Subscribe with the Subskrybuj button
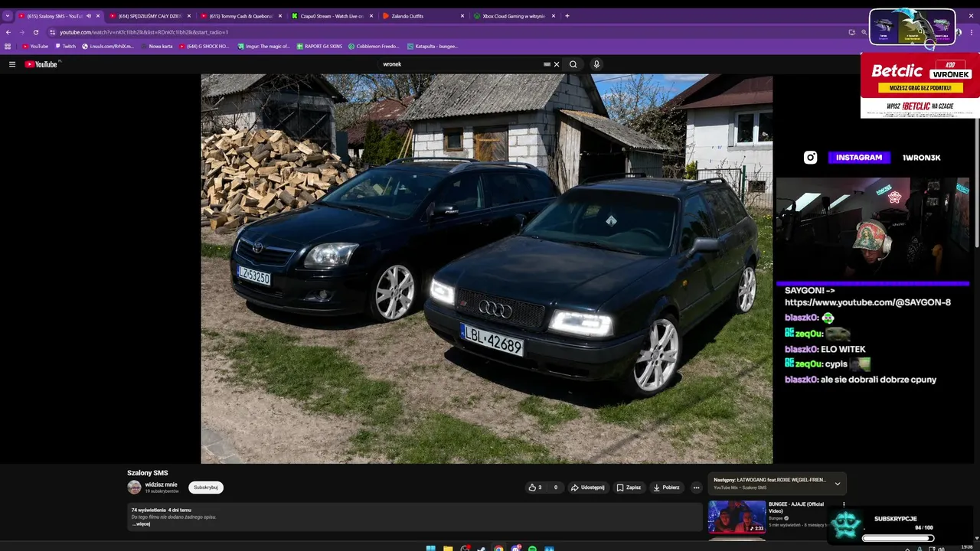Viewport: 980px width, 551px height. click(x=206, y=487)
